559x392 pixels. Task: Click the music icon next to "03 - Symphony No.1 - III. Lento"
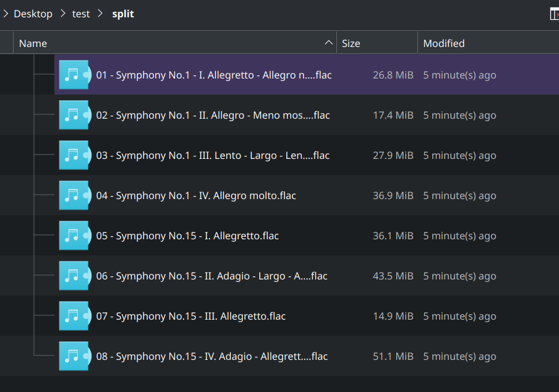tap(75, 155)
